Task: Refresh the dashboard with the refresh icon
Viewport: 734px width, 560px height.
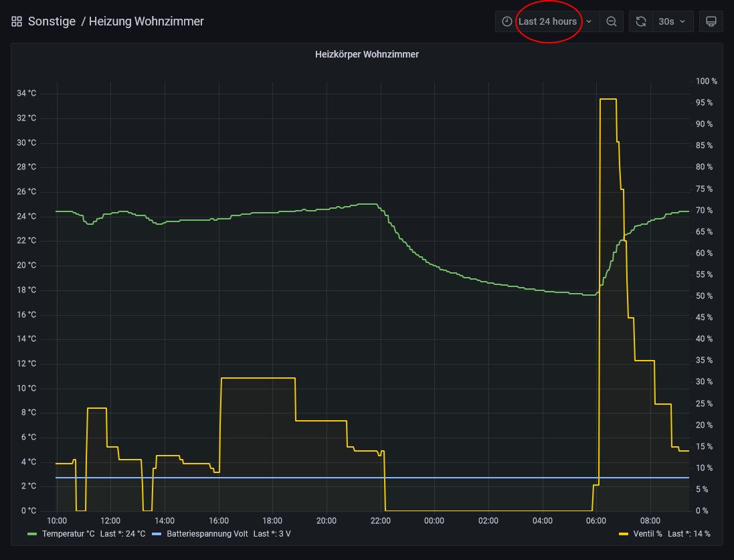Action: pyautogui.click(x=640, y=21)
